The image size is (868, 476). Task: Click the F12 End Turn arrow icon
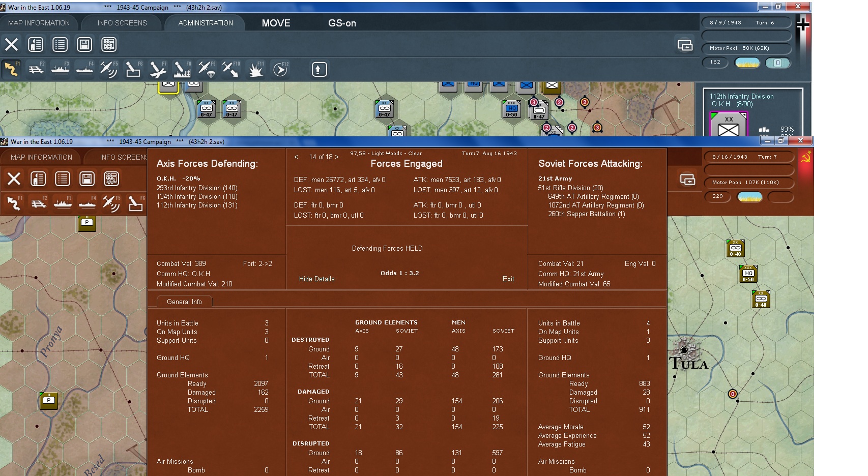[x=280, y=69]
